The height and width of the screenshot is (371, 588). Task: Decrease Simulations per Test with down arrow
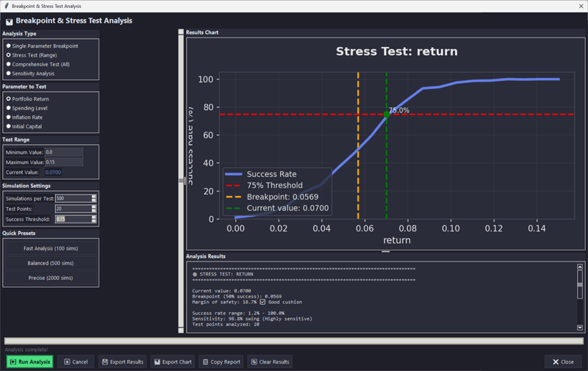coord(94,201)
